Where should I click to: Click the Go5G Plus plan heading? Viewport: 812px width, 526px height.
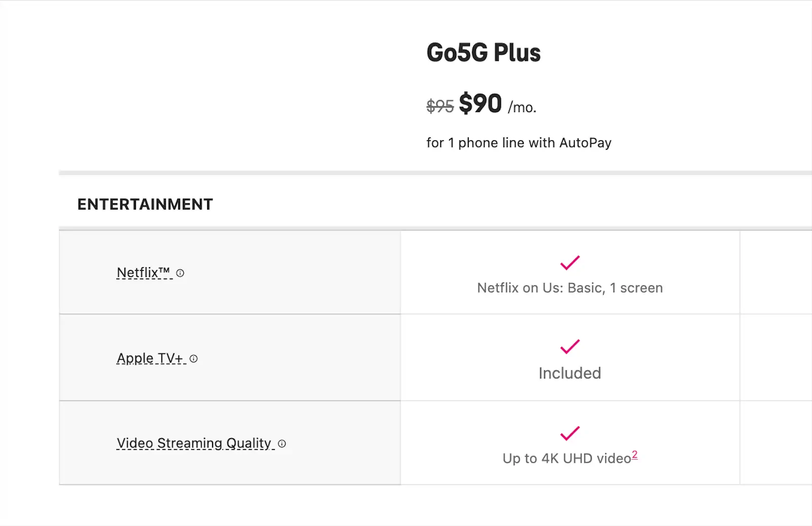coord(483,52)
